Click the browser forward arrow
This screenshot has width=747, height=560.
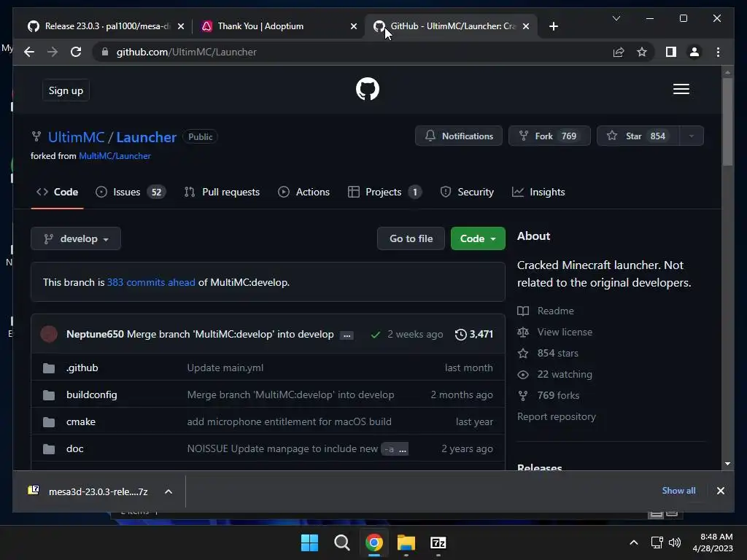[x=53, y=52]
